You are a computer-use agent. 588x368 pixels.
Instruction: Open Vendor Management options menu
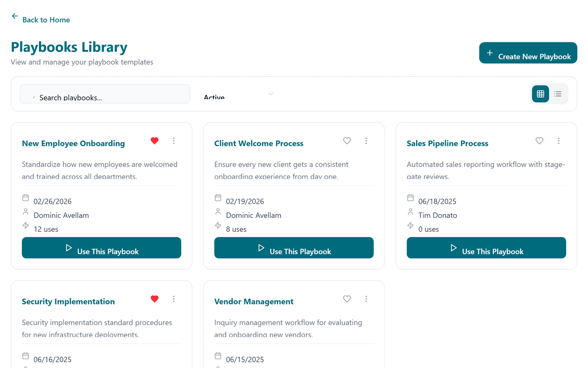click(366, 299)
